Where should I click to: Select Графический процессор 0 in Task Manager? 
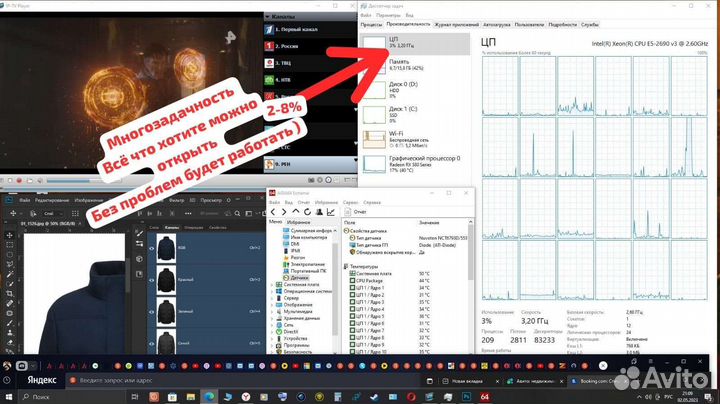[x=415, y=164]
